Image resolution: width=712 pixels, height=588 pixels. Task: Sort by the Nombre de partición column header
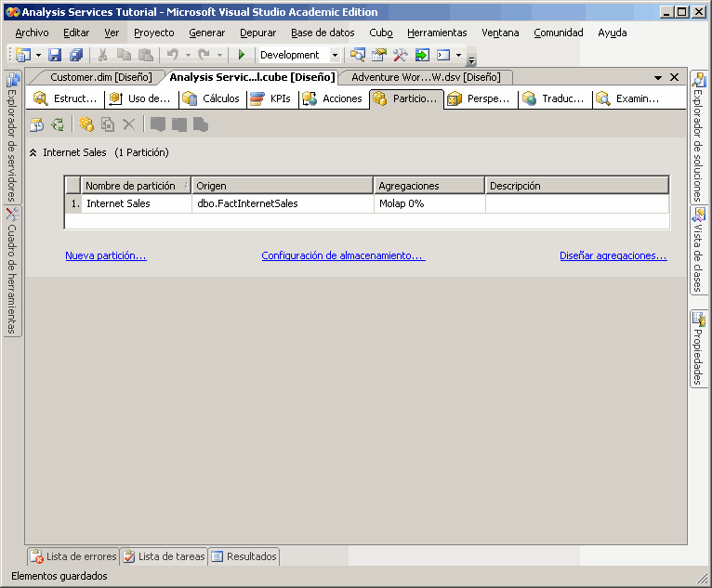click(x=136, y=186)
